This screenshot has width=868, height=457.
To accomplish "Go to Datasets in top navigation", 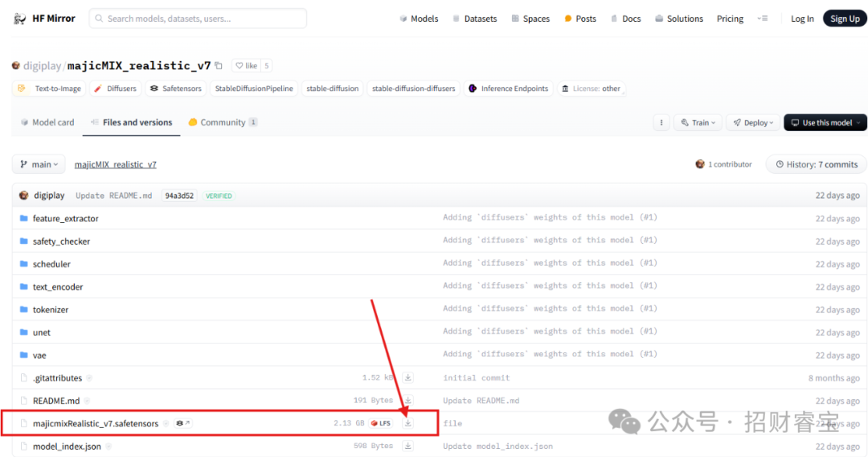I will coord(475,19).
